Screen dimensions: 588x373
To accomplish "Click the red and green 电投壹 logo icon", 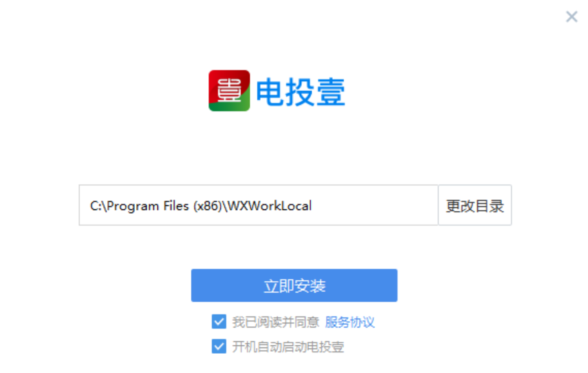I will pos(229,91).
